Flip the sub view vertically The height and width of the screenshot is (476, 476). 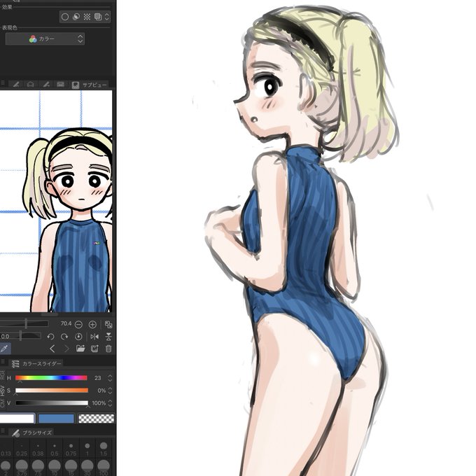(x=108, y=337)
